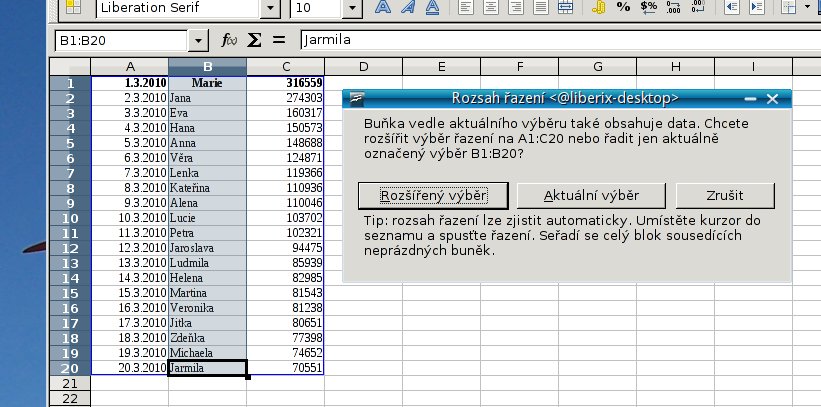Add a decimal place
Image resolution: width=821 pixels, height=407 pixels.
click(673, 7)
